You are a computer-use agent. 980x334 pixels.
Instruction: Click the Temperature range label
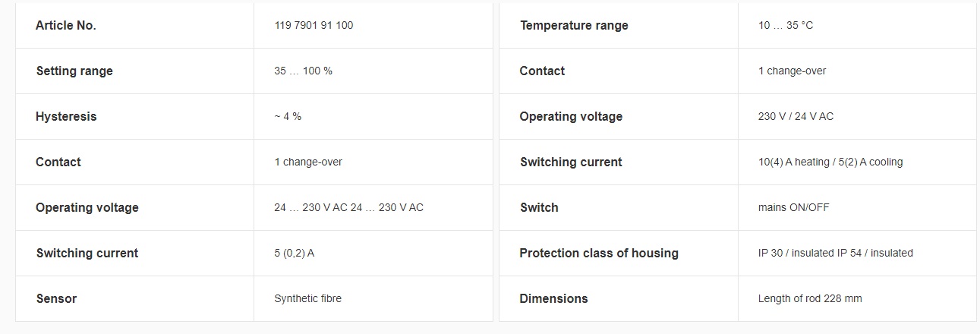(574, 25)
